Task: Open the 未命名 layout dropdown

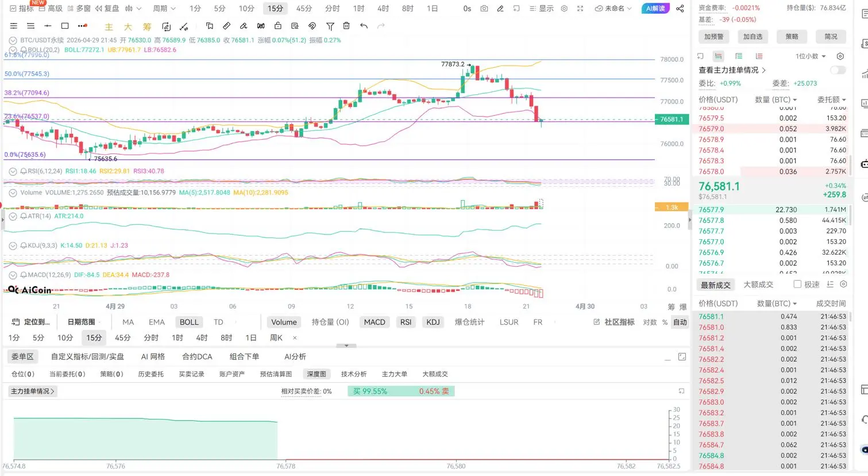Action: [614, 9]
